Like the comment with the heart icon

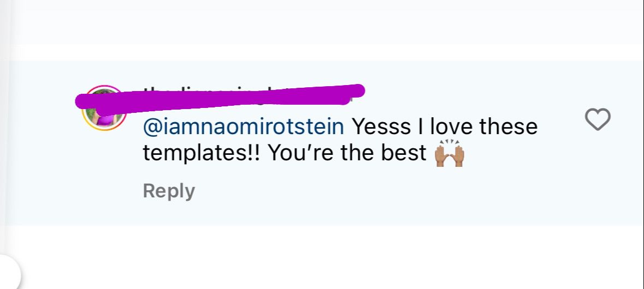[598, 119]
